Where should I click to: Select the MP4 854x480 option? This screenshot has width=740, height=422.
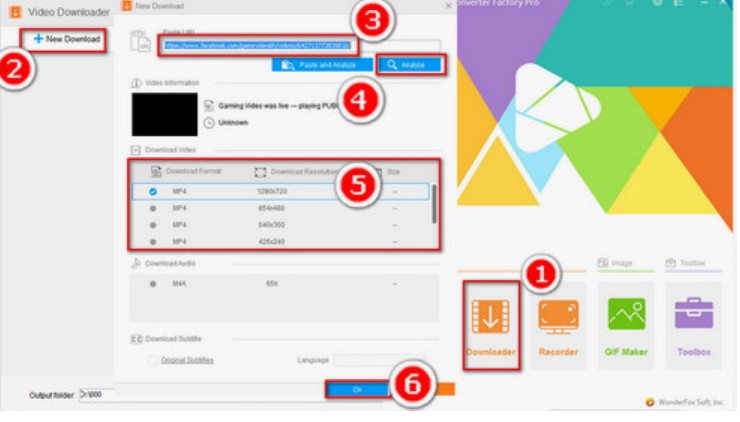coord(281,208)
